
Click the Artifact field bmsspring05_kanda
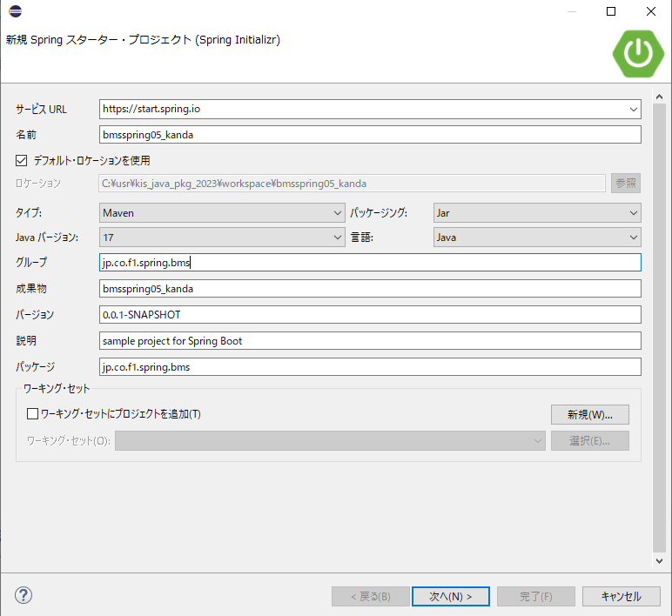click(370, 288)
